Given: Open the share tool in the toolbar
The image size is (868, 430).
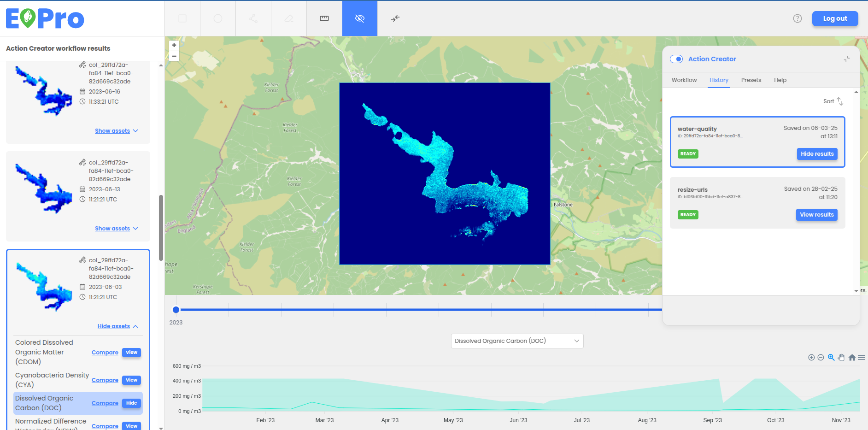Looking at the screenshot, I should coord(253,18).
